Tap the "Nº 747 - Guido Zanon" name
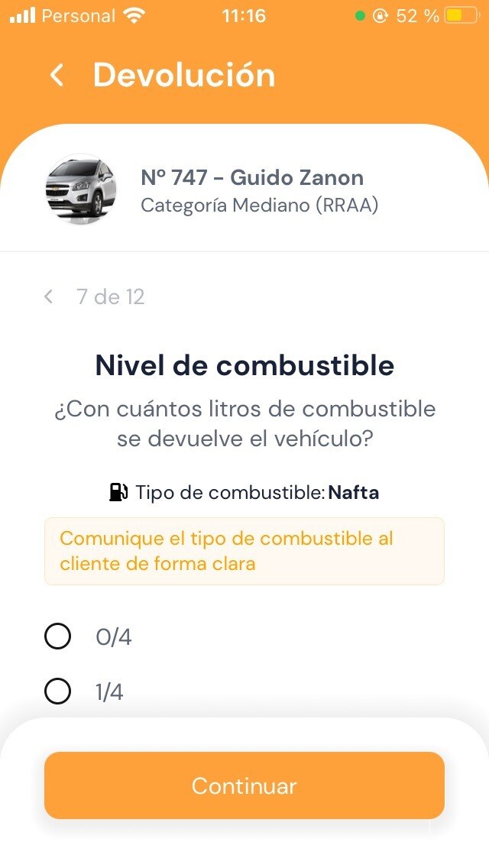 click(252, 177)
